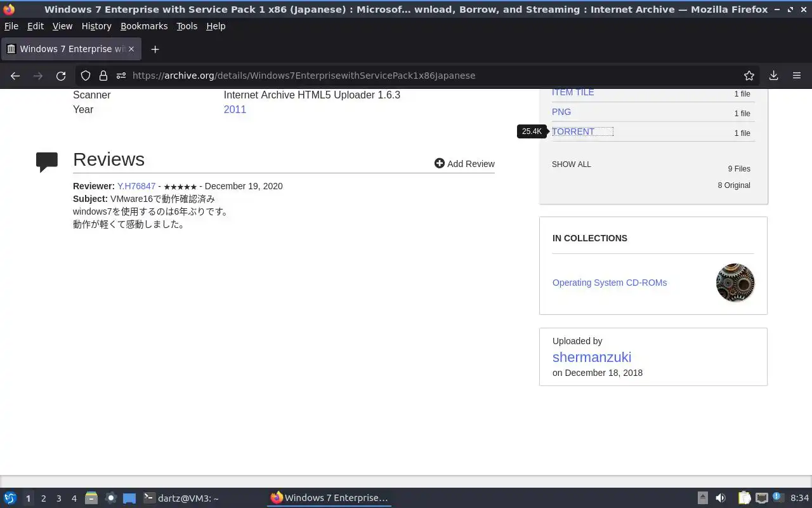Download the TORRENT file
This screenshot has height=508, width=812.
click(x=573, y=131)
